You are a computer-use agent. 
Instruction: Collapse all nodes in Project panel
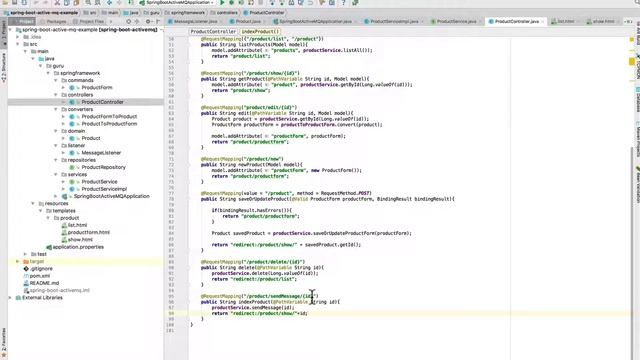point(137,21)
